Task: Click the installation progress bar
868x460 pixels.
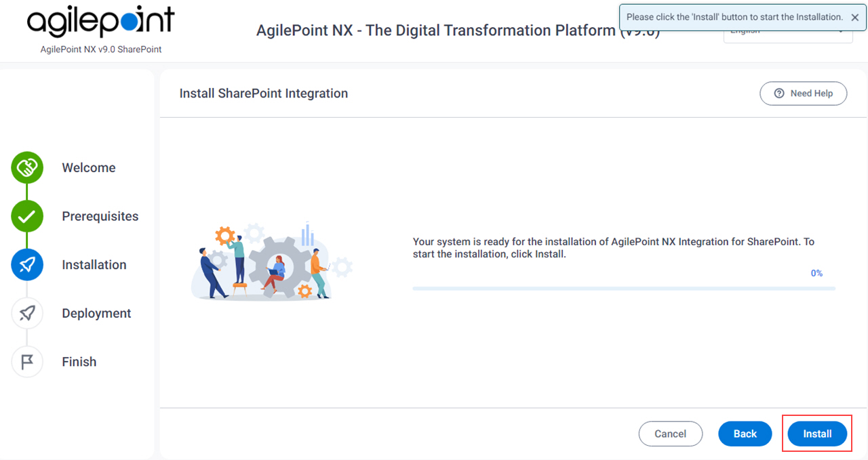Action: (x=624, y=289)
